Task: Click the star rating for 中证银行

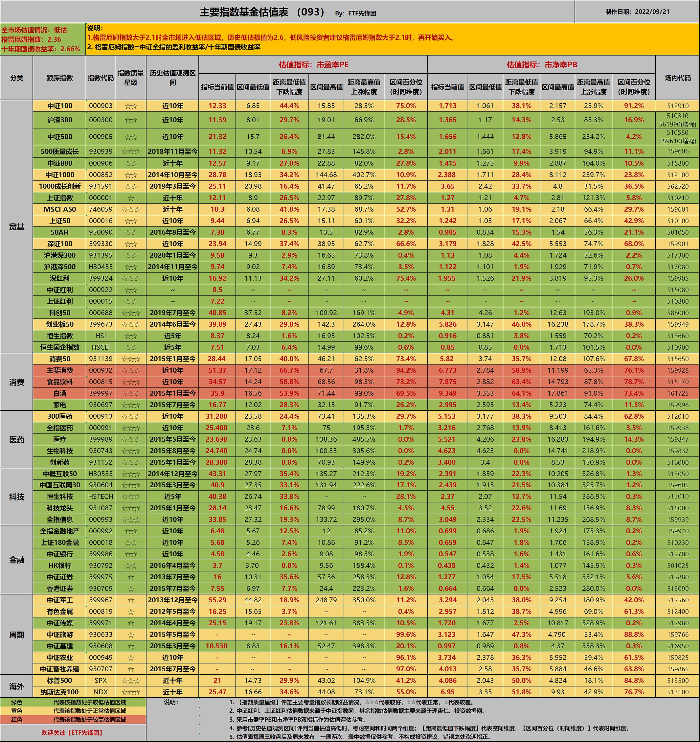Action: point(131,554)
